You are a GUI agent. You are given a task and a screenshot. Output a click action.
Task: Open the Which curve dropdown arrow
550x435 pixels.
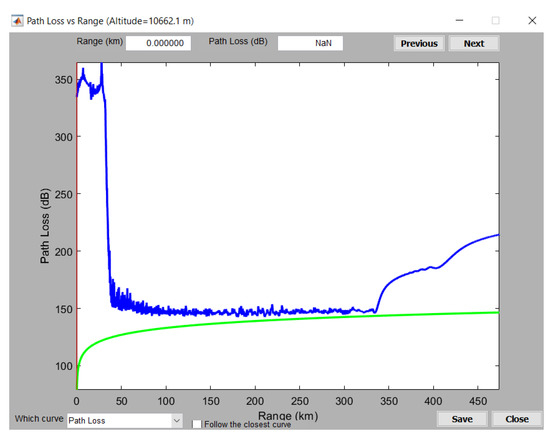[177, 420]
